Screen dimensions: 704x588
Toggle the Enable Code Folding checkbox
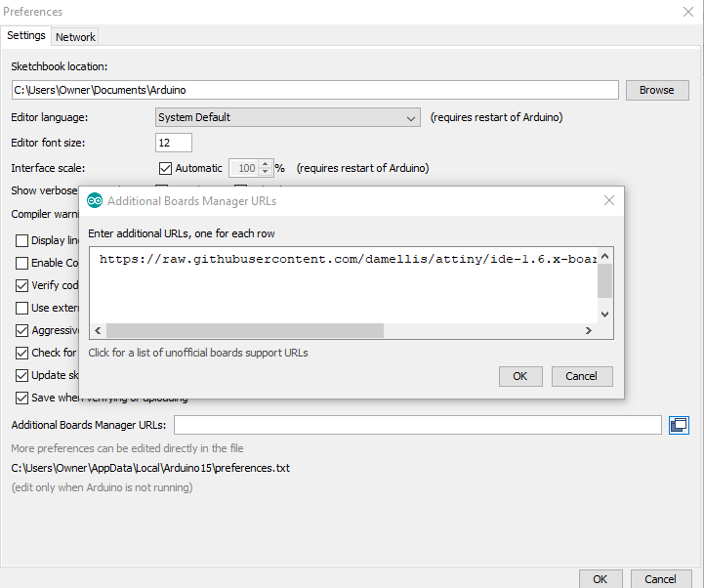[21, 263]
